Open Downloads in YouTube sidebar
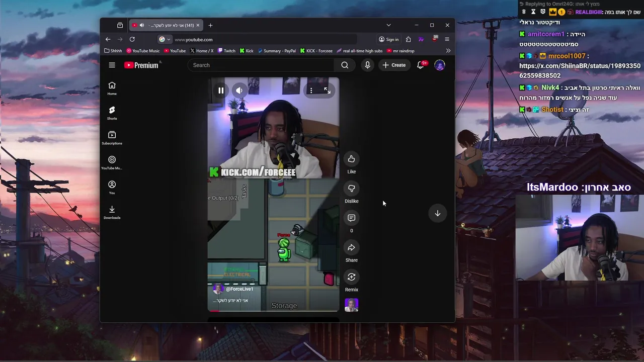644x362 pixels. pyautogui.click(x=112, y=212)
